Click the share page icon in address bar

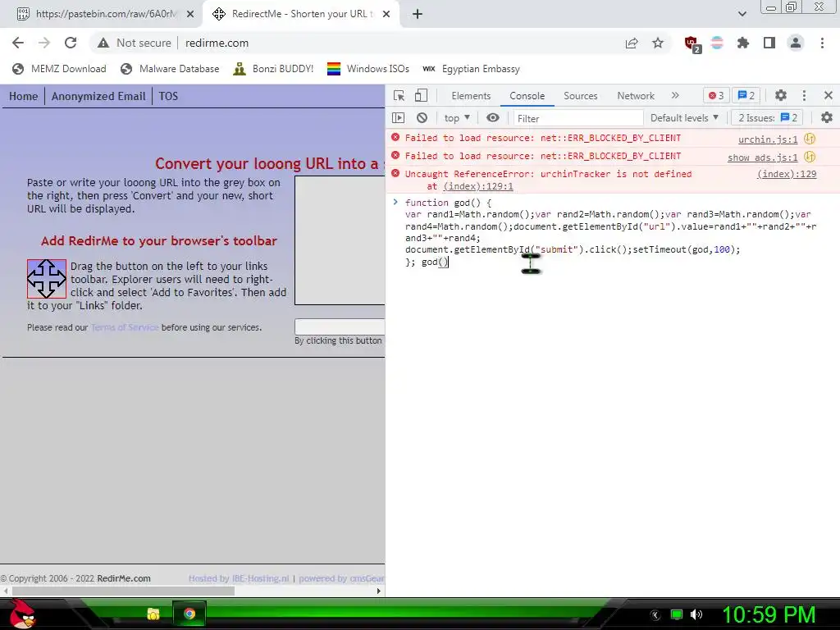click(632, 43)
